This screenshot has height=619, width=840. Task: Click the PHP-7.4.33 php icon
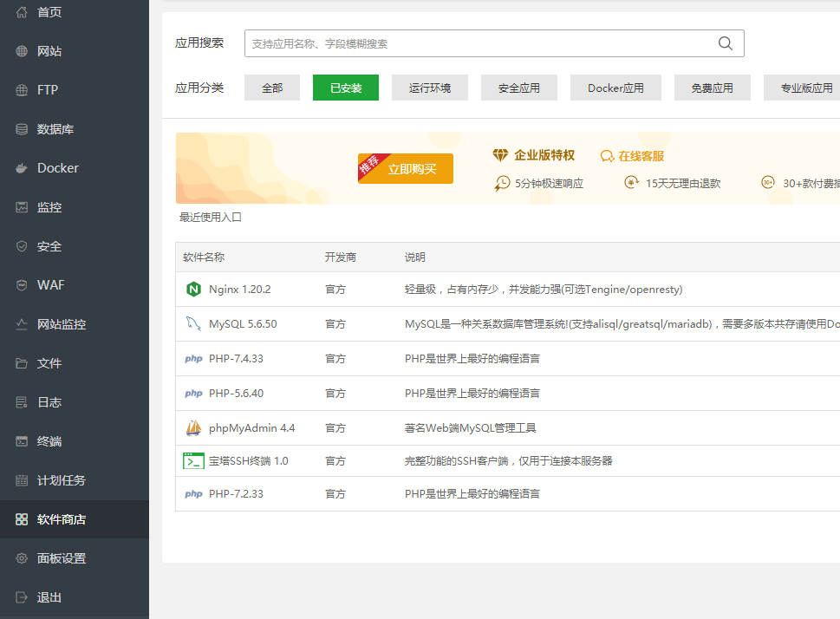coord(193,358)
